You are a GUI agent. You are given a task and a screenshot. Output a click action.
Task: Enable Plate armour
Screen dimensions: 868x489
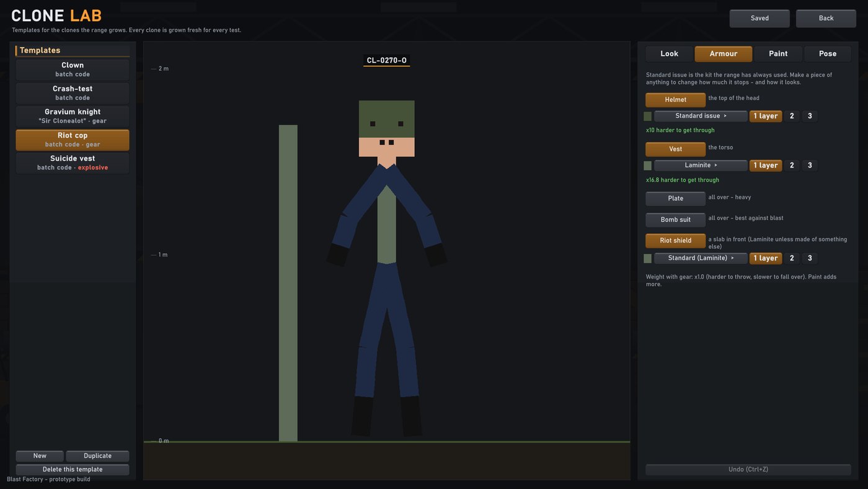(x=675, y=199)
